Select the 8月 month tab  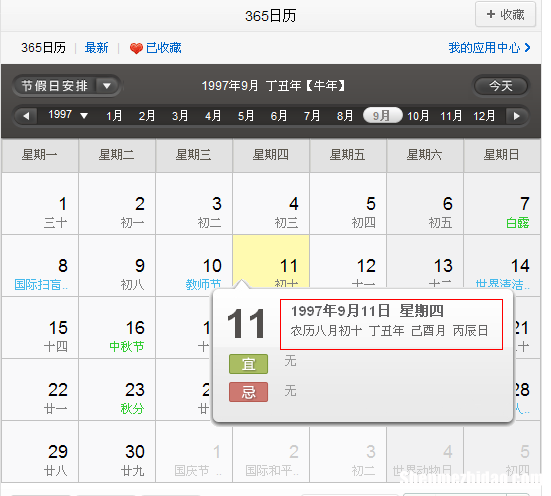click(345, 116)
